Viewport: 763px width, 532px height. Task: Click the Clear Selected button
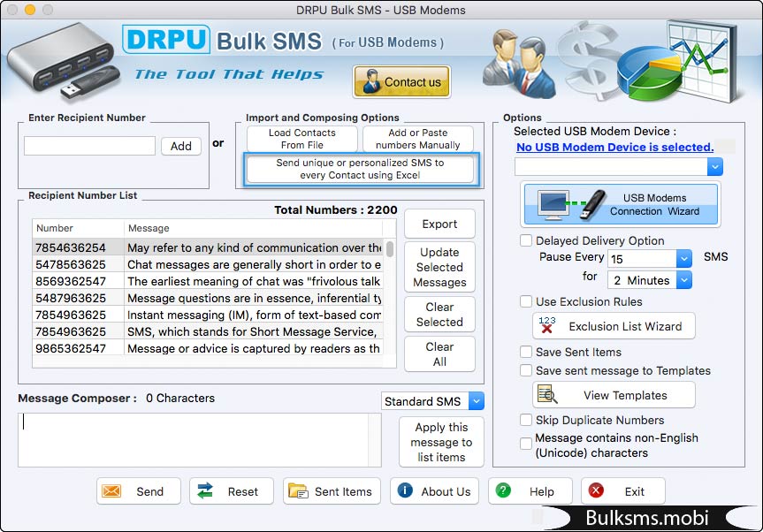[x=439, y=314]
